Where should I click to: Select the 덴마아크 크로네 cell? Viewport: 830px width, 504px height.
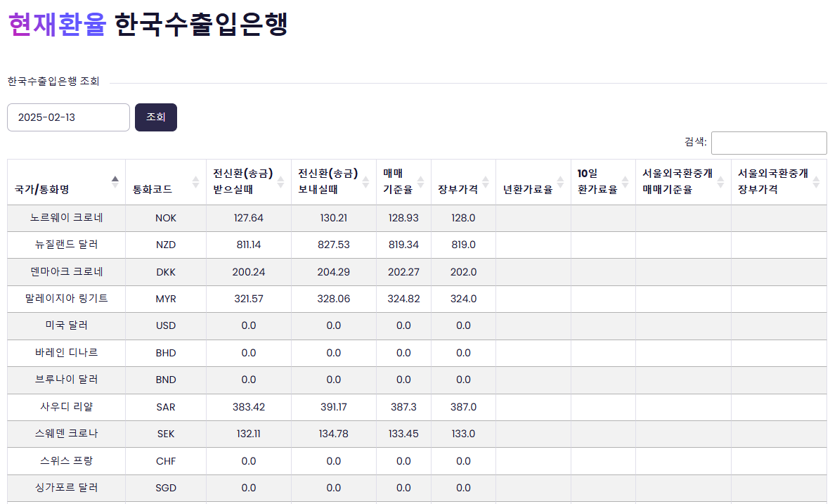(66, 271)
